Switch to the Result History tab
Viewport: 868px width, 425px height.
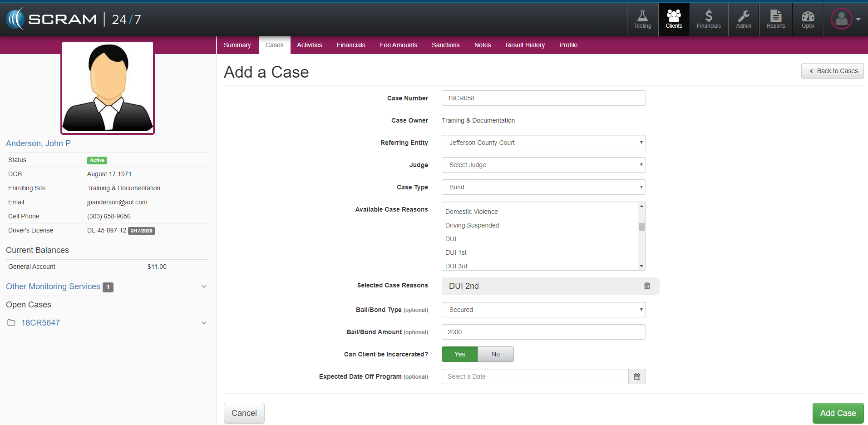point(525,45)
